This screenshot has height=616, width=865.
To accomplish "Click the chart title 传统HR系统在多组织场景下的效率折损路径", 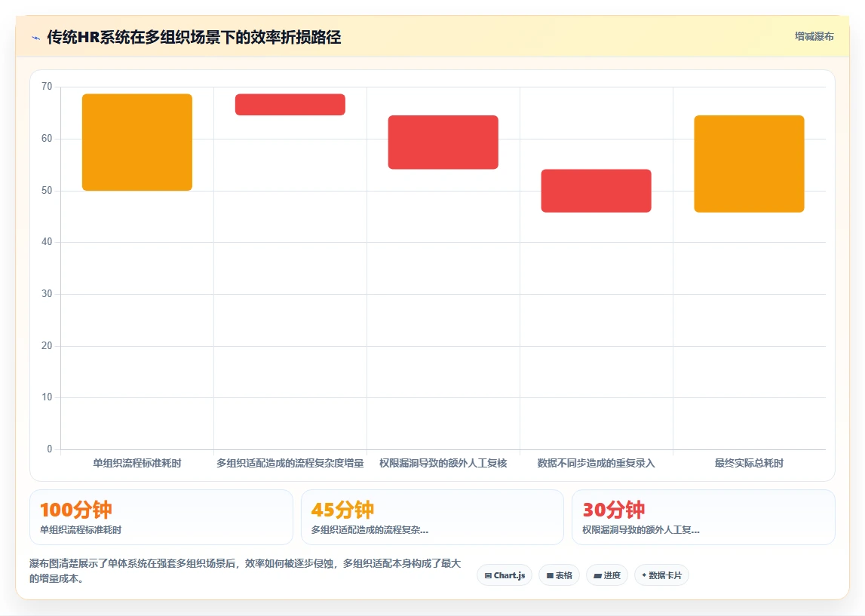I will [x=194, y=37].
